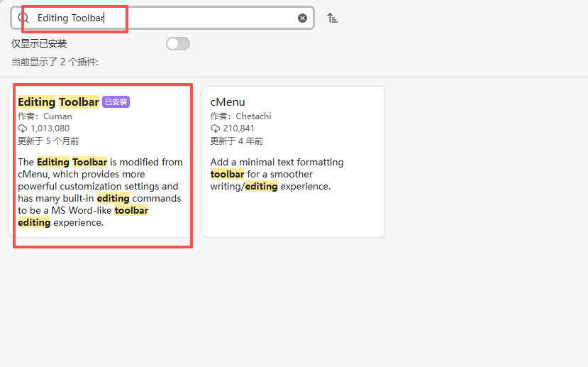
Task: Click the 更新于 5 个月前 text
Action: (48, 141)
